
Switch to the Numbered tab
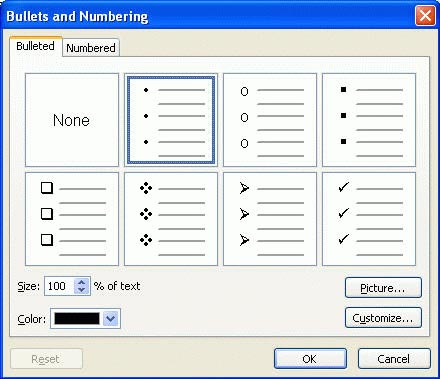[91, 48]
